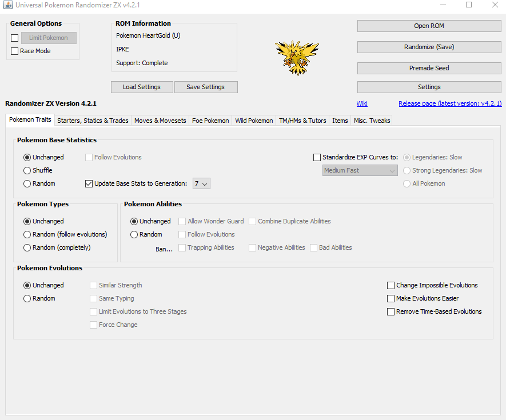Click the 'Pokemon HeartGold (U)' ROM name
Screen dimensions: 506x420
point(148,35)
